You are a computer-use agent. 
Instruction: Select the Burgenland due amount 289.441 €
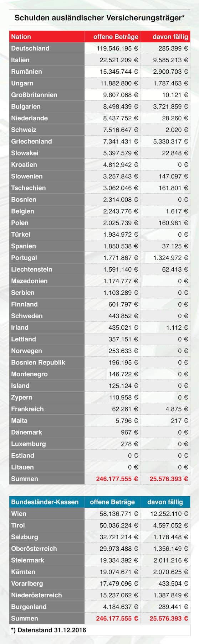coord(173,607)
